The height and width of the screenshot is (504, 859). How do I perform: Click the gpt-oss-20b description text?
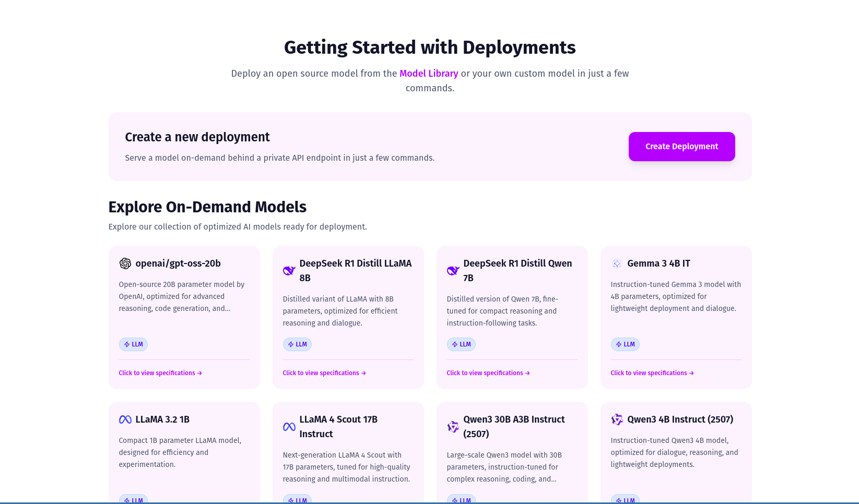coord(182,296)
